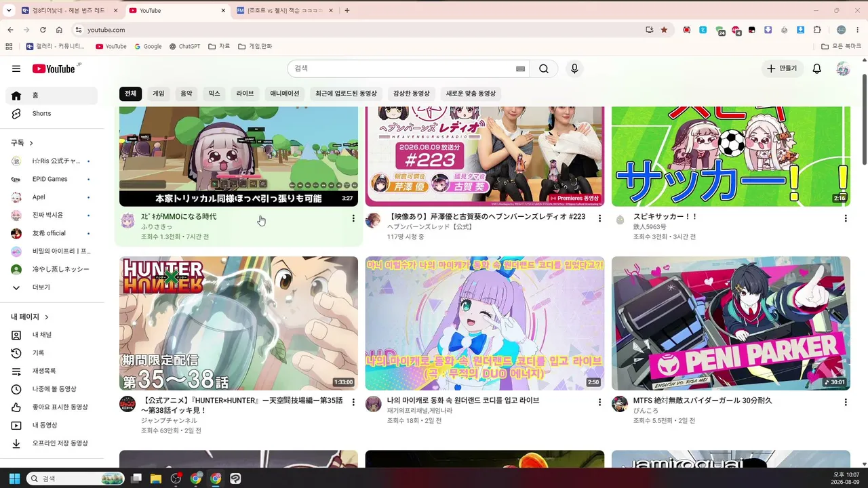868x488 pixels.
Task: Expand 더보기 in the subscriptions list
Action: 52,287
